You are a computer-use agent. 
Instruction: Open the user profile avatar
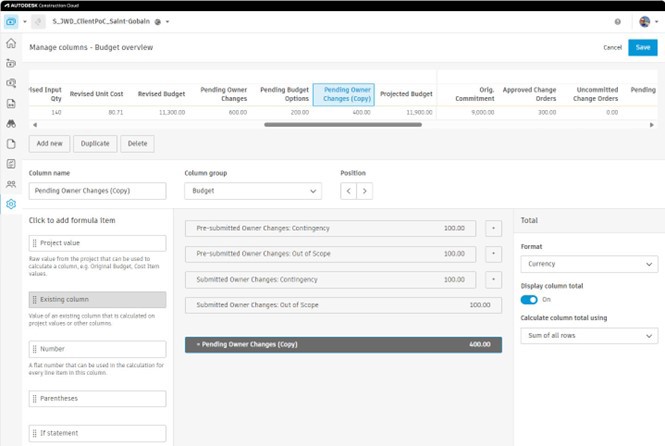[645, 22]
